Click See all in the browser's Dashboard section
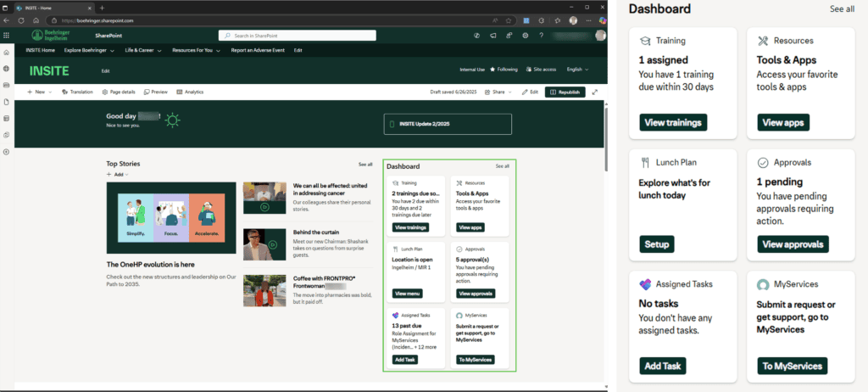This screenshot has height=392, width=868. (502, 165)
